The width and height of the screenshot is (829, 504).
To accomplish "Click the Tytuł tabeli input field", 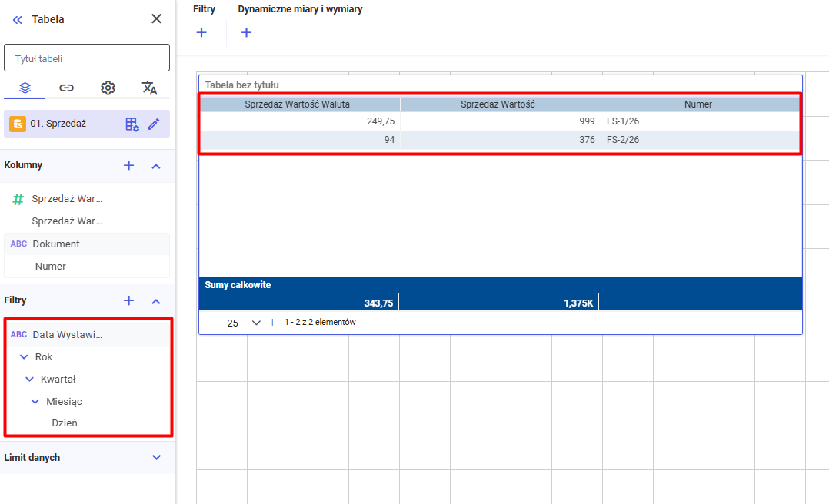I will [87, 58].
